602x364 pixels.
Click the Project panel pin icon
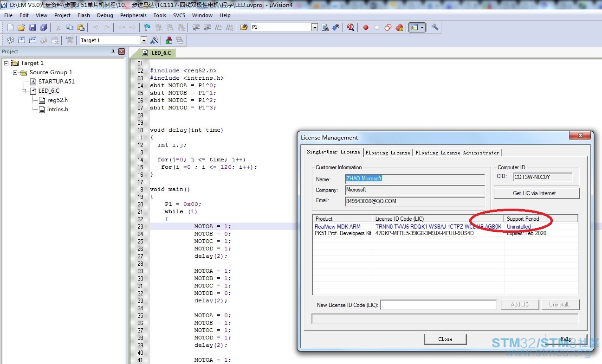pos(113,51)
